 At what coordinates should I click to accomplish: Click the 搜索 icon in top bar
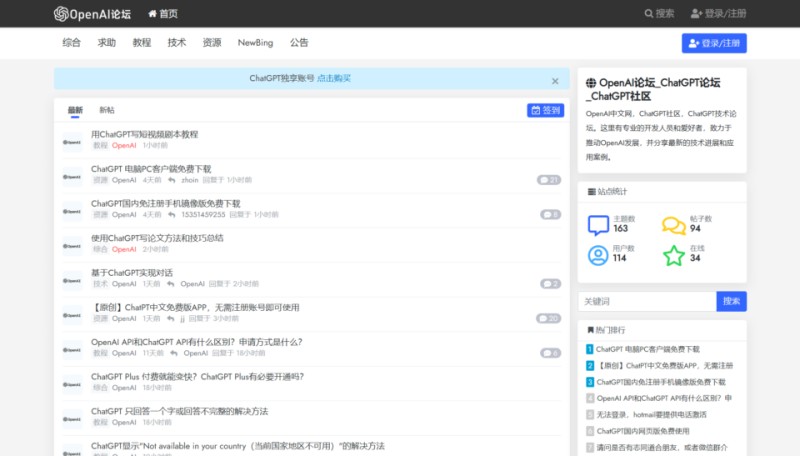pyautogui.click(x=659, y=14)
